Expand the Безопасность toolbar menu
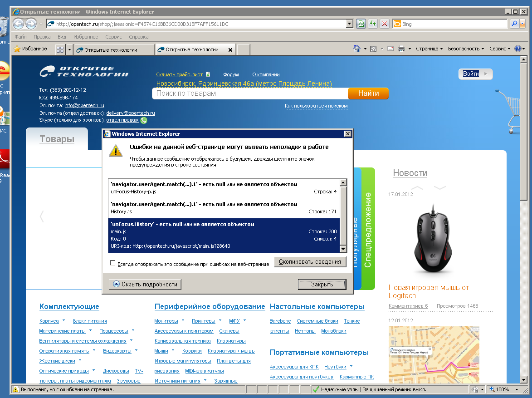The image size is (532, 398). pyautogui.click(x=466, y=49)
